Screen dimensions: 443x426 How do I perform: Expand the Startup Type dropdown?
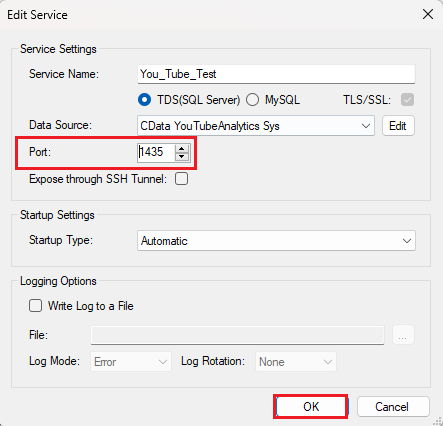coord(276,240)
